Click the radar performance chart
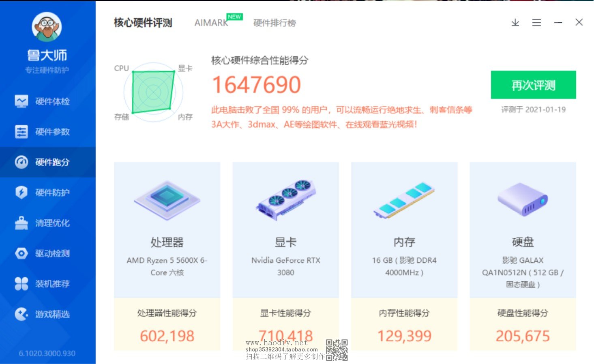The image size is (594, 364). click(x=153, y=92)
